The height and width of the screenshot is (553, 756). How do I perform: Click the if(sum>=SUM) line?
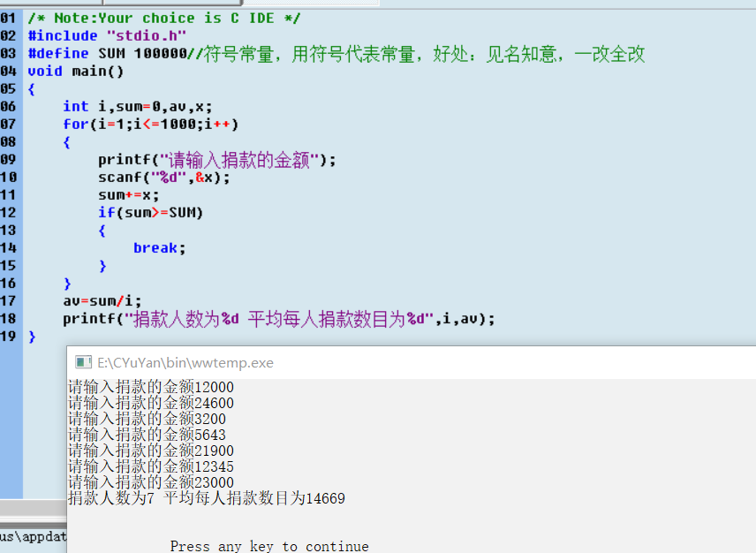coord(150,213)
